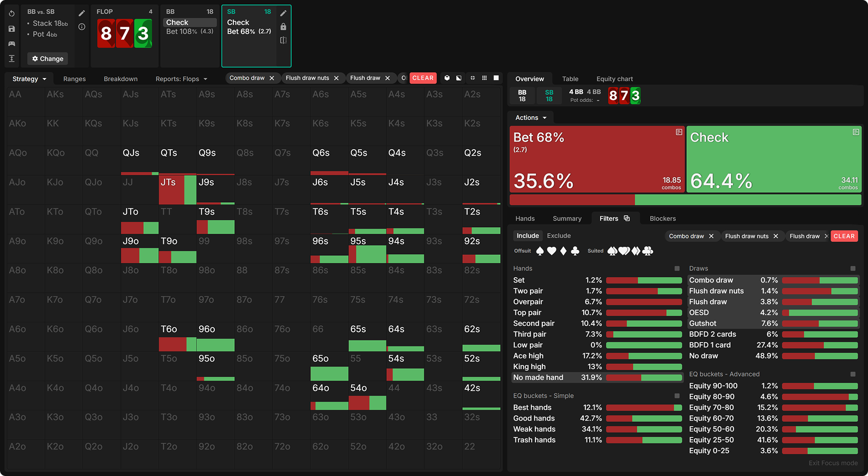The height and width of the screenshot is (476, 868).
Task: Click the save floppy disk icon
Action: pos(11,29)
